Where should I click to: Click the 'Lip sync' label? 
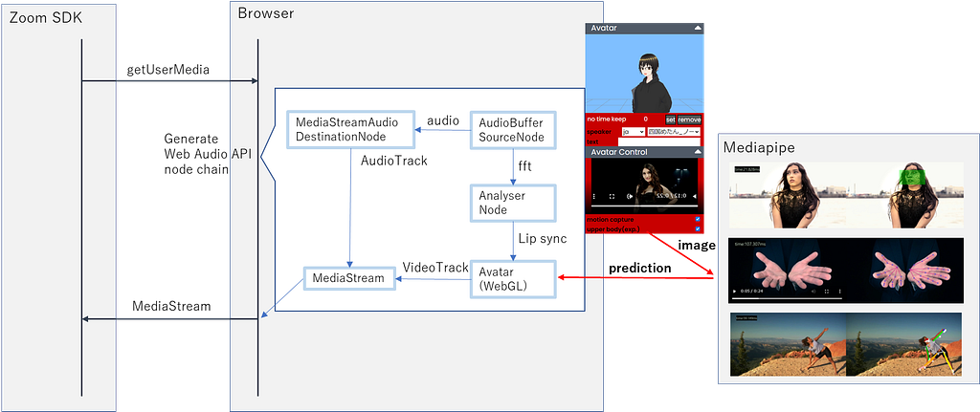click(543, 238)
